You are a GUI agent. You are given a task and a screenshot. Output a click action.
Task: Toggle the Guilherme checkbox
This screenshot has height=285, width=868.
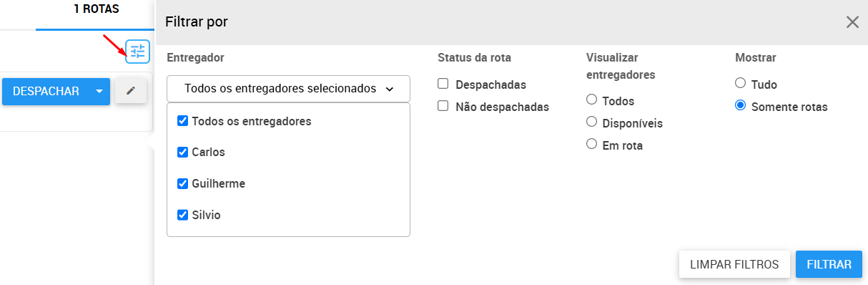[182, 183]
